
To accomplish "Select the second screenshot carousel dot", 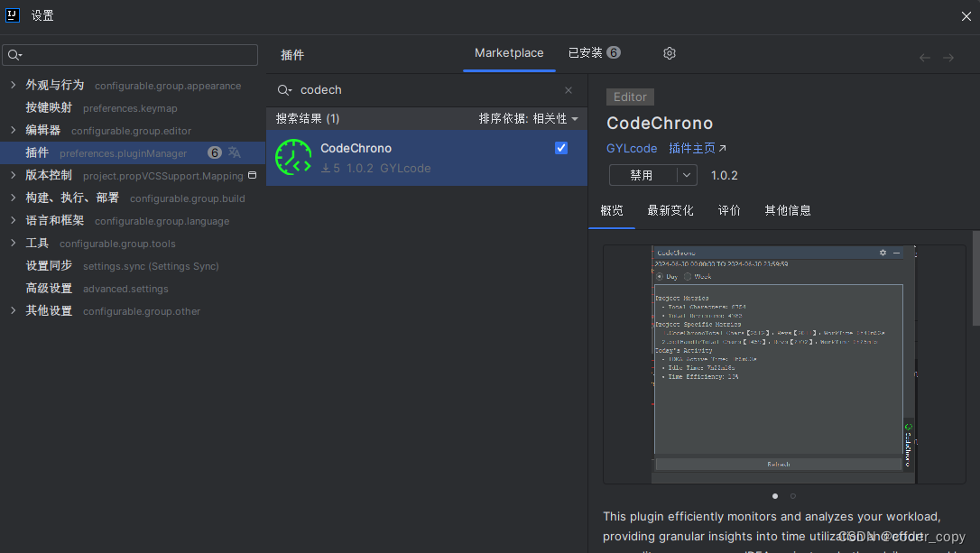I will (x=793, y=496).
